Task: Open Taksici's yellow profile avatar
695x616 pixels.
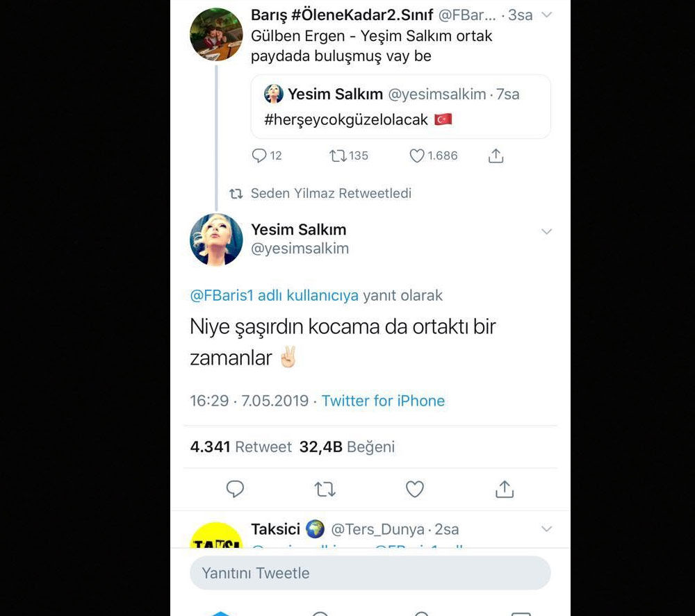Action: coord(216,537)
